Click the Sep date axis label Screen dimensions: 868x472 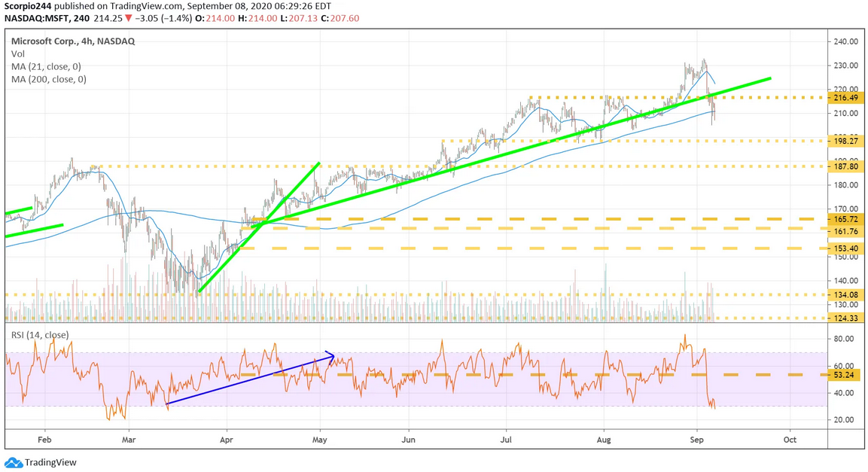click(696, 440)
